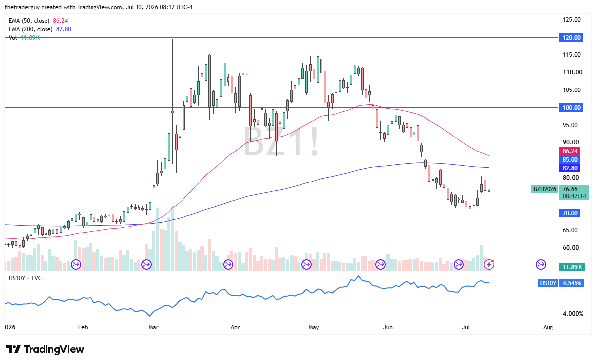
Task: Open the rollover marker just before March
Action: pyautogui.click(x=146, y=265)
